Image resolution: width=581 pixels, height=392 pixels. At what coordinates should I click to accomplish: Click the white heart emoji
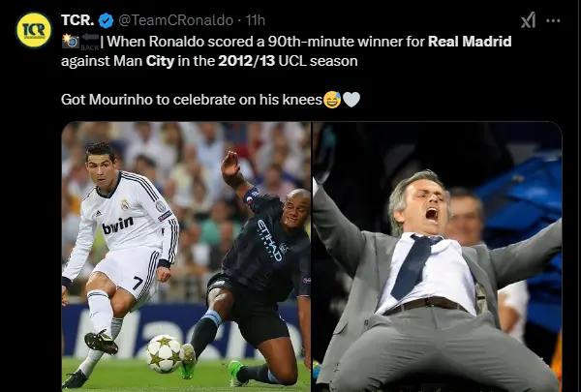pyautogui.click(x=352, y=100)
